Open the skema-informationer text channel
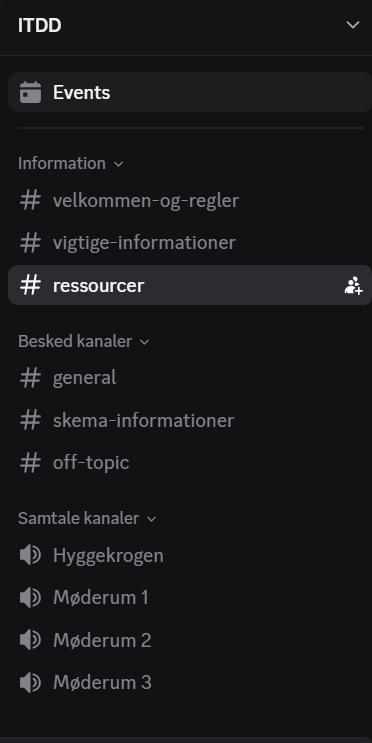Image resolution: width=372 pixels, height=743 pixels. tap(190, 420)
